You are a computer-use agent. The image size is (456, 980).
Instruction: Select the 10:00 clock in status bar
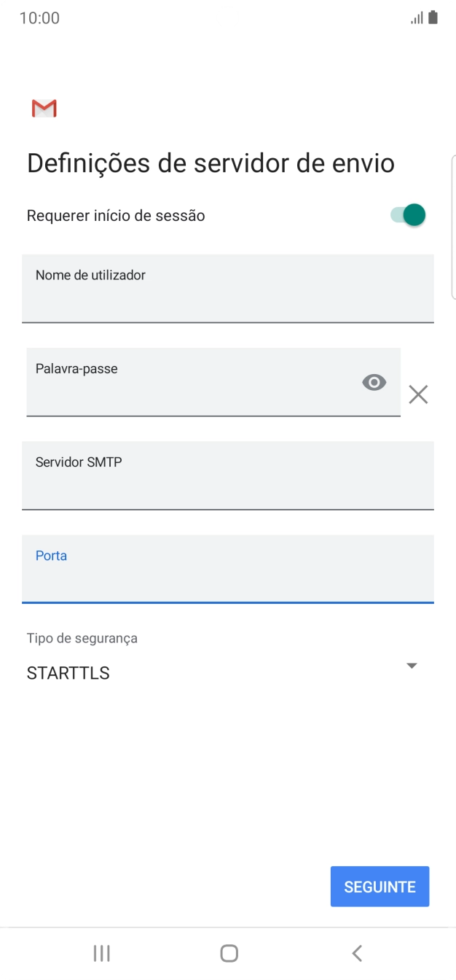(35, 17)
